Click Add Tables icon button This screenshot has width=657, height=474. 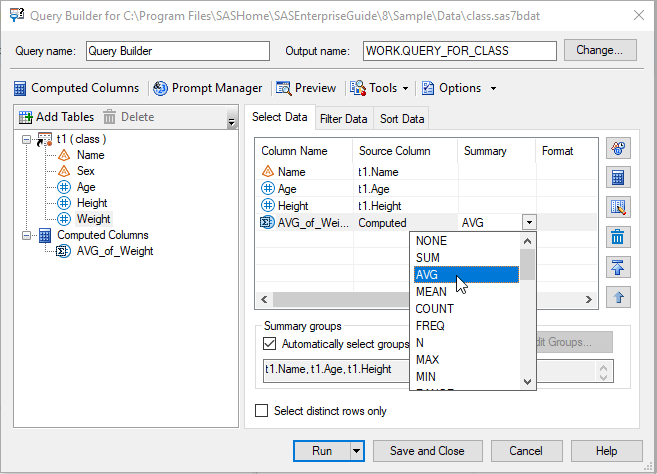coord(27,117)
